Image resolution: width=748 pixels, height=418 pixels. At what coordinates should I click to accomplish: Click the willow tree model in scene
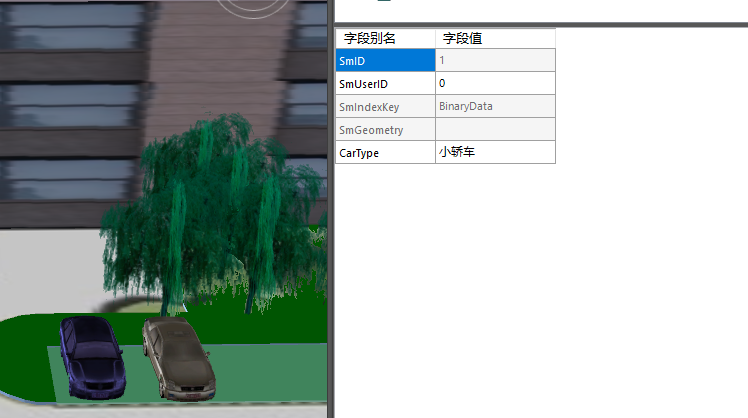pos(215,215)
